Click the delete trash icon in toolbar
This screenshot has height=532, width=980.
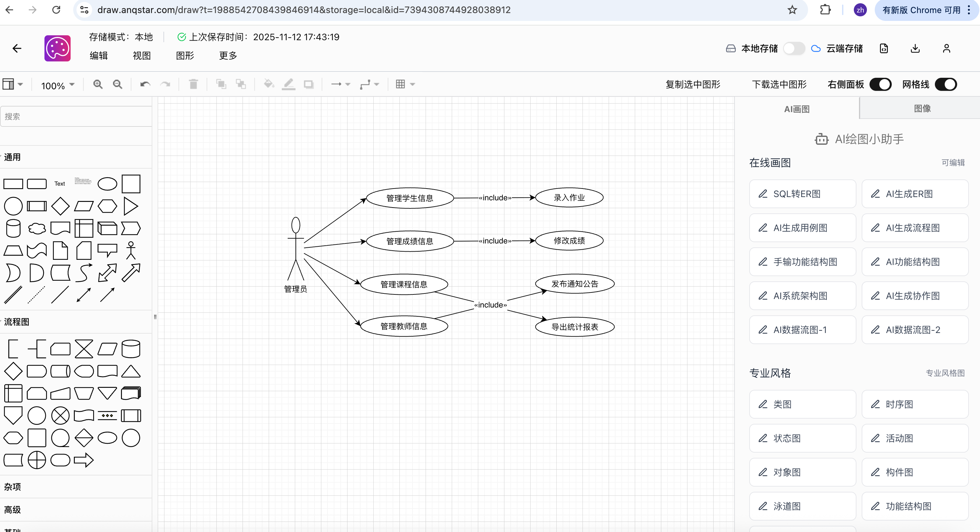[x=193, y=84]
